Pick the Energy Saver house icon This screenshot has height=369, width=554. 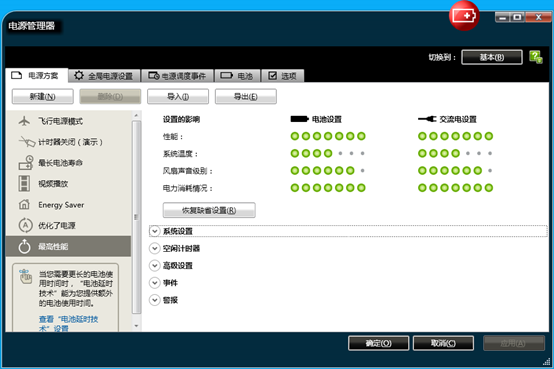[24, 204]
